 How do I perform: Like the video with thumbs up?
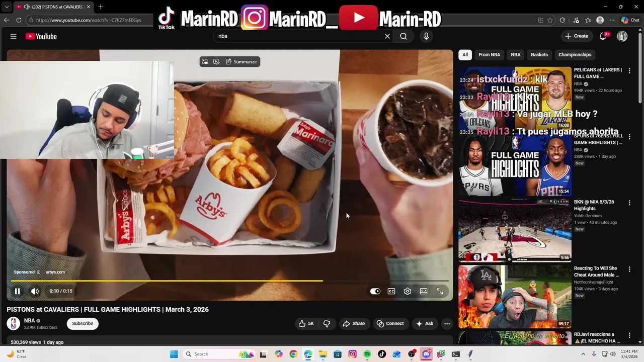point(306,324)
